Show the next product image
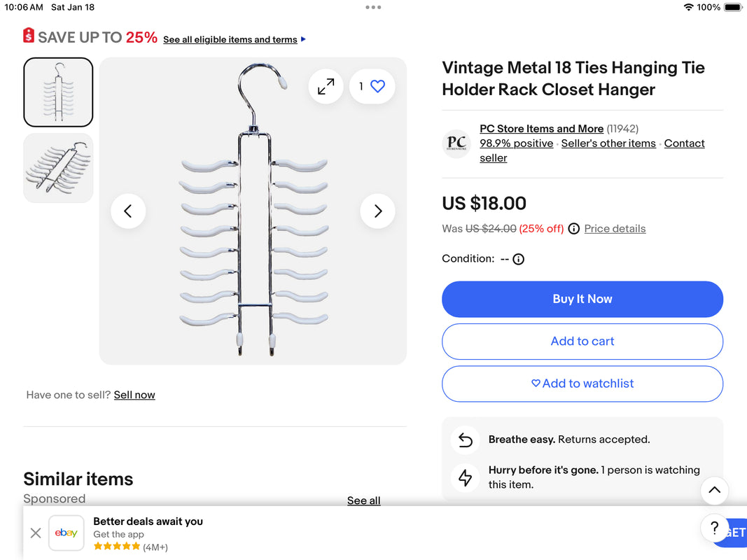 click(377, 211)
